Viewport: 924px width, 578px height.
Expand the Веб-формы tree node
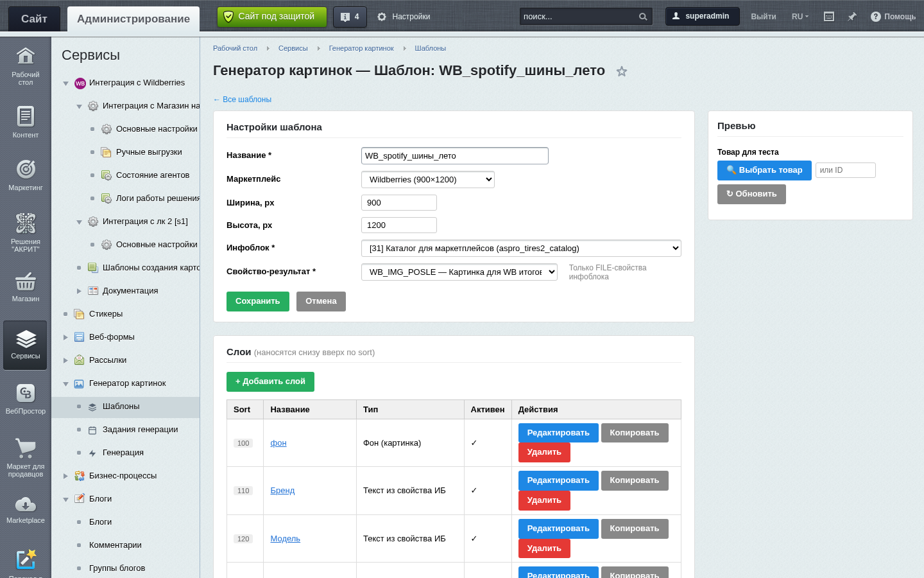65,337
